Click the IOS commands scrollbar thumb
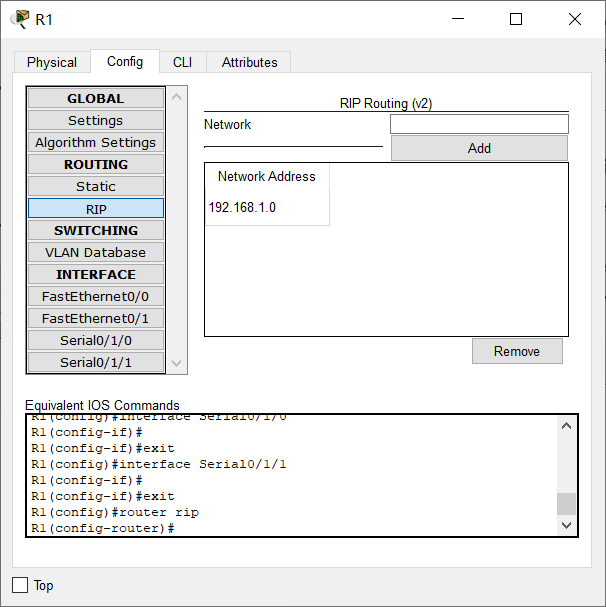The image size is (606, 607). [x=566, y=504]
